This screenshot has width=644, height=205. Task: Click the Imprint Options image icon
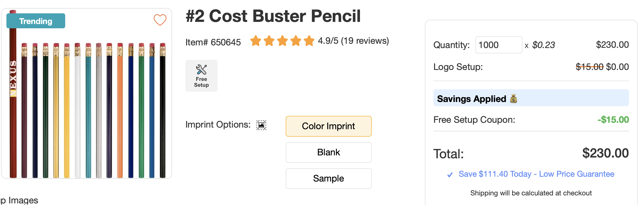[261, 125]
